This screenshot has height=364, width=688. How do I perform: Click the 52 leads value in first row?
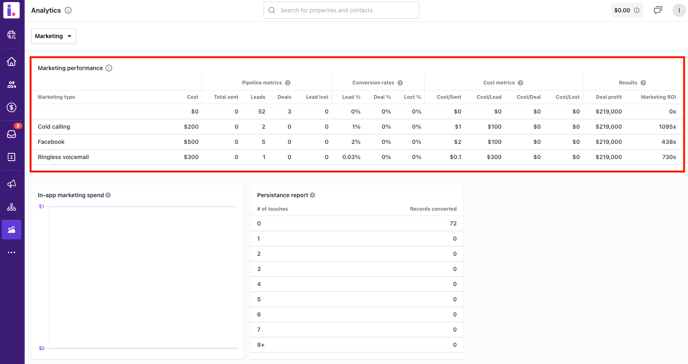pyautogui.click(x=262, y=111)
